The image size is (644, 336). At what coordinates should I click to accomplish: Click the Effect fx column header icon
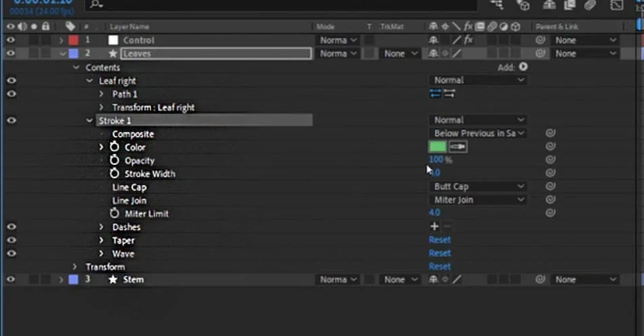(468, 26)
